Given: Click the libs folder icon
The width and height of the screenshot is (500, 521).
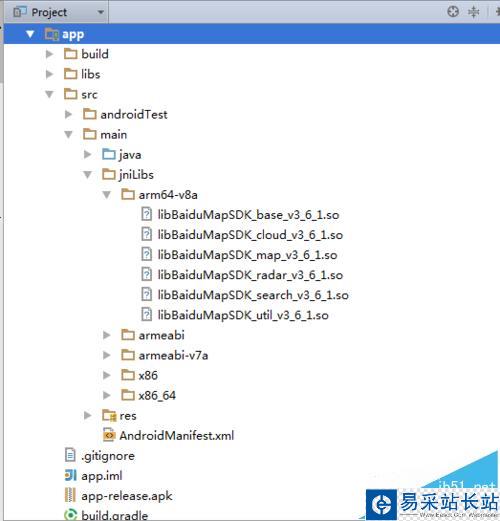Looking at the screenshot, I should click(70, 74).
